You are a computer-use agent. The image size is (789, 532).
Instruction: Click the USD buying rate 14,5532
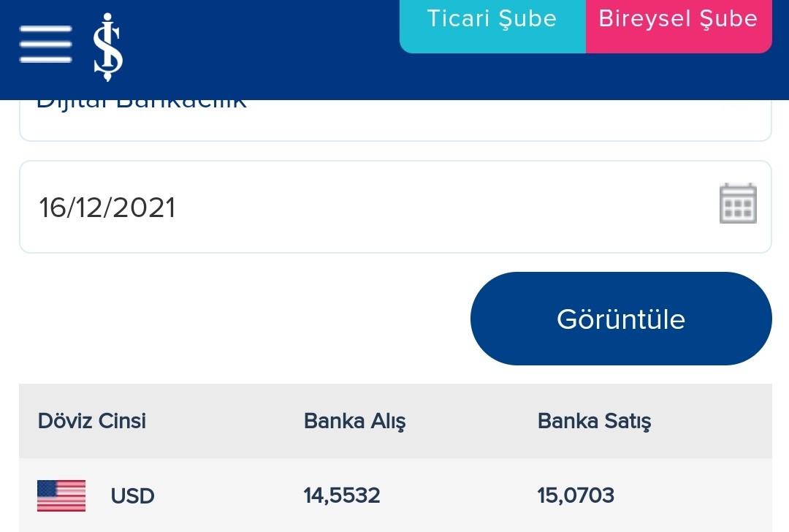(342, 495)
